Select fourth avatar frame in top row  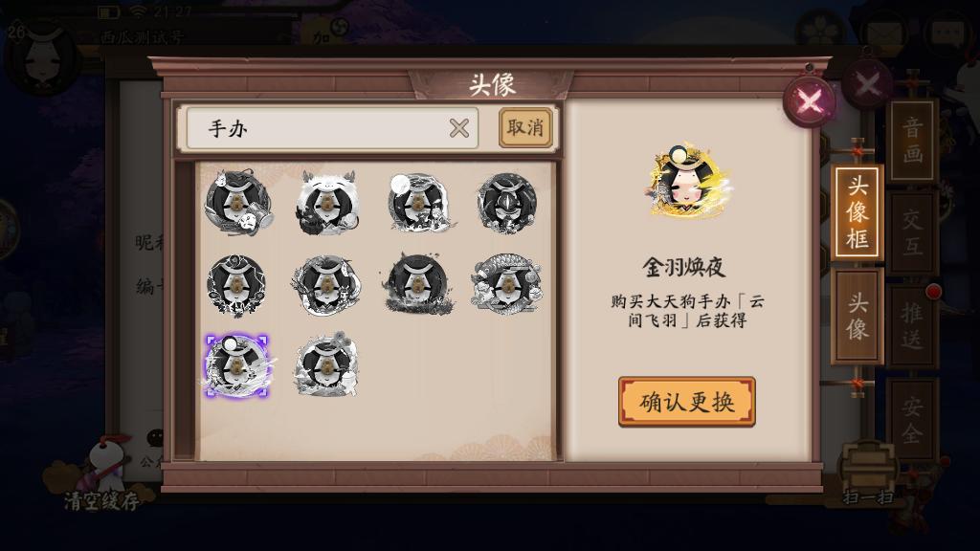(x=507, y=203)
